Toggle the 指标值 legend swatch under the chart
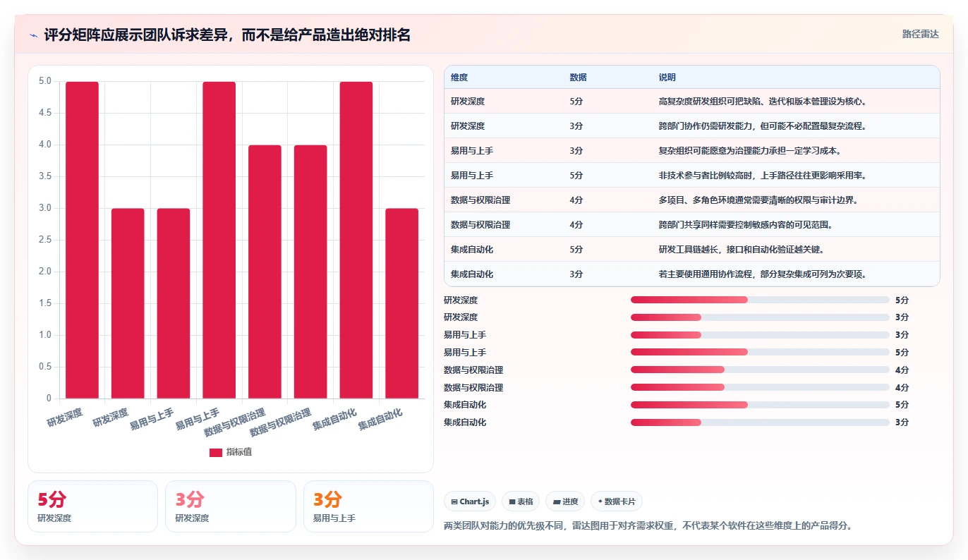968x560 pixels. (x=216, y=452)
